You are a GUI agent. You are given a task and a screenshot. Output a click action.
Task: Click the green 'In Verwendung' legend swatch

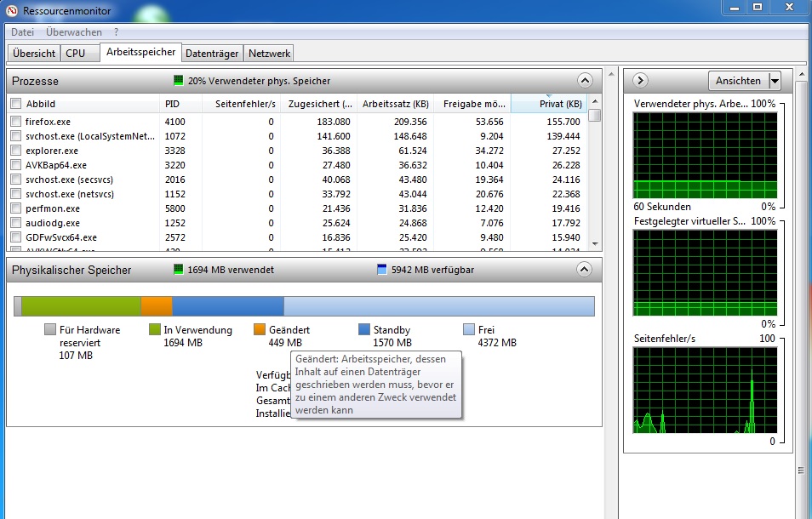coord(154,329)
